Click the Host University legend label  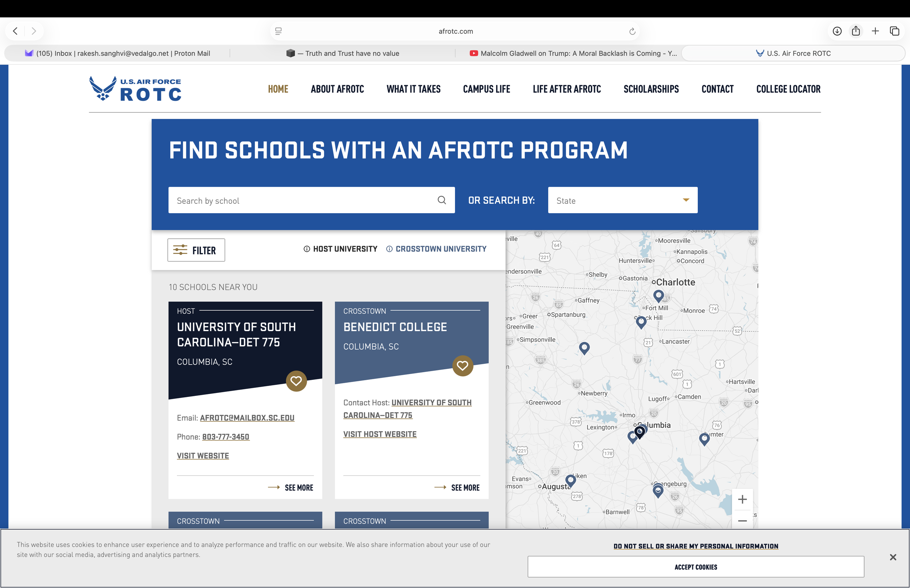tap(345, 249)
